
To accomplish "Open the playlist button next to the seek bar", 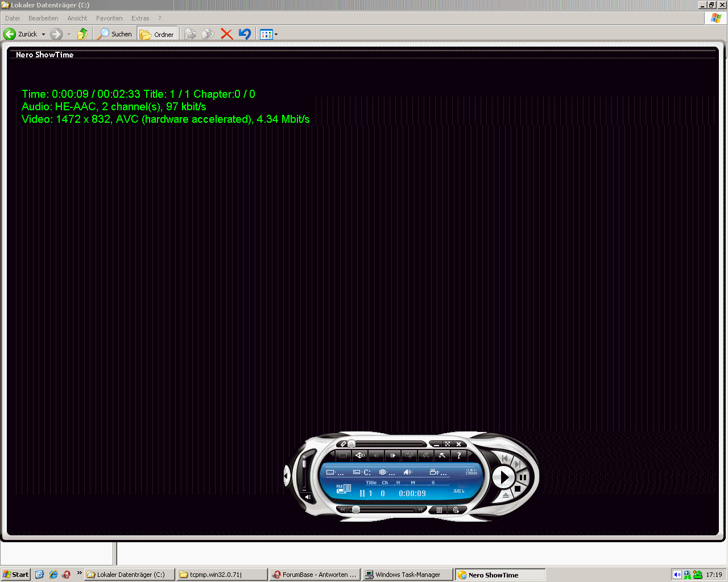I will (439, 510).
